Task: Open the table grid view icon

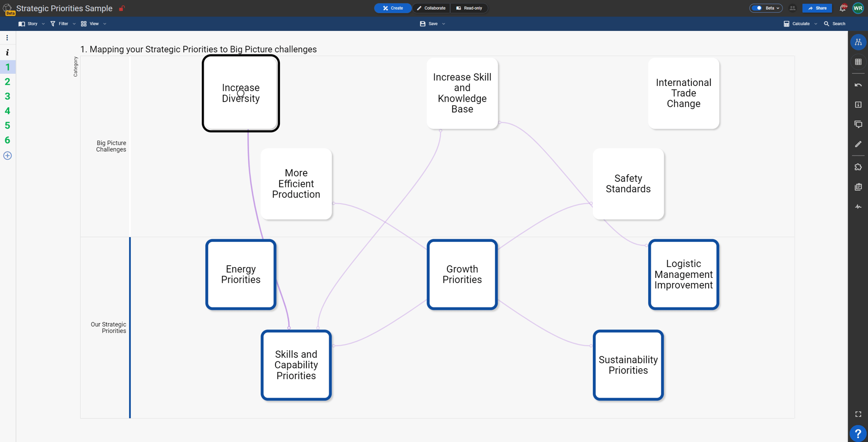Action: point(858,62)
